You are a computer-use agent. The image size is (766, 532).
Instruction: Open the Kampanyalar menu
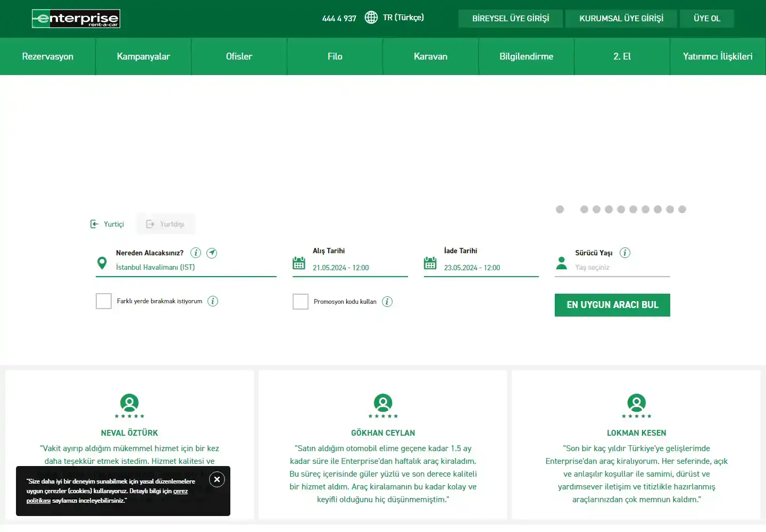pyautogui.click(x=144, y=56)
